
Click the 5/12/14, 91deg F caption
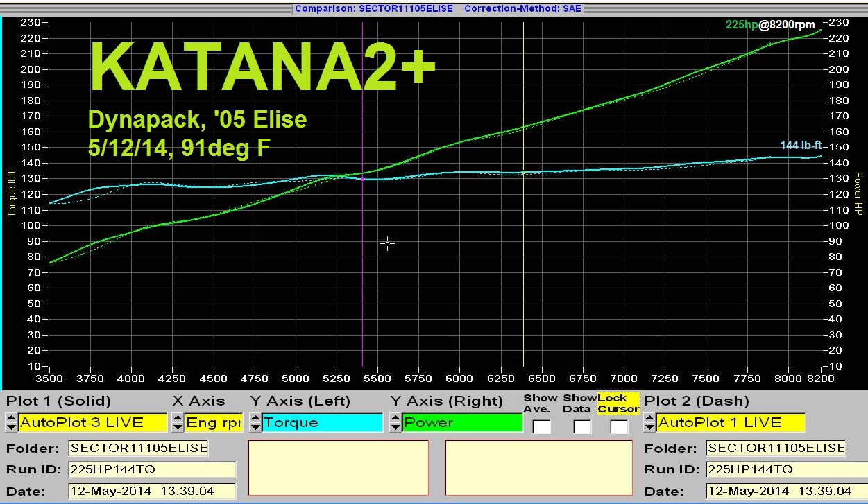tap(179, 148)
